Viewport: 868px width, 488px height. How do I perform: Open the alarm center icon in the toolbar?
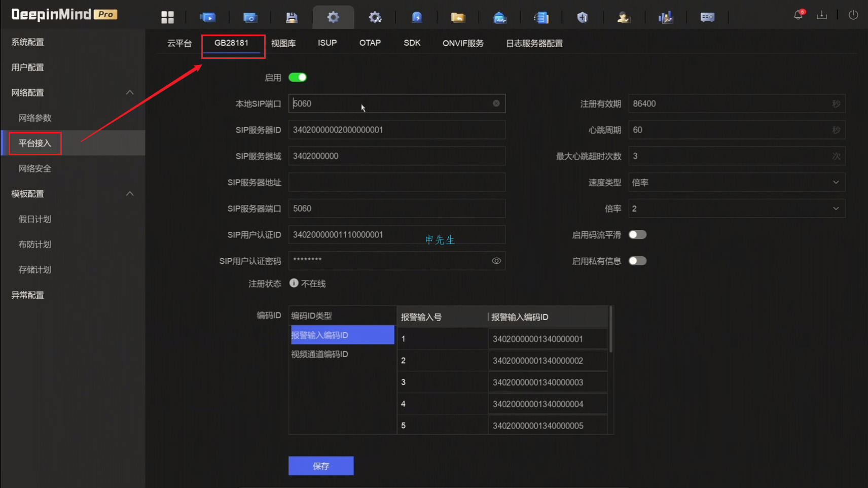(x=417, y=17)
